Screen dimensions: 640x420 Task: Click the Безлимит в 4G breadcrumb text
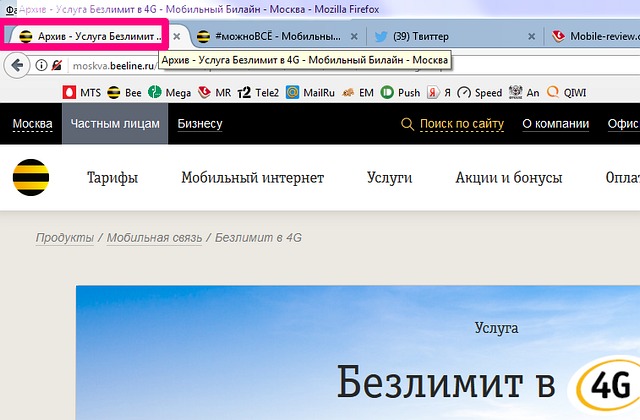click(x=258, y=238)
